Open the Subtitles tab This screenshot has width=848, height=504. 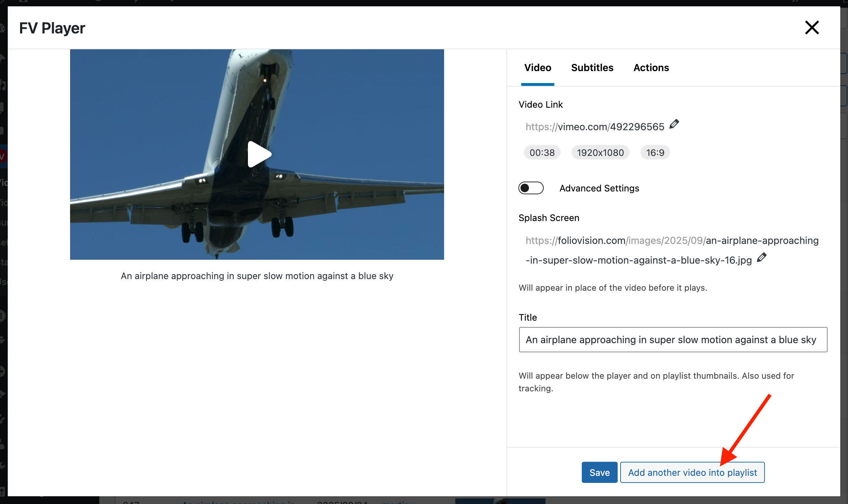[x=592, y=68]
